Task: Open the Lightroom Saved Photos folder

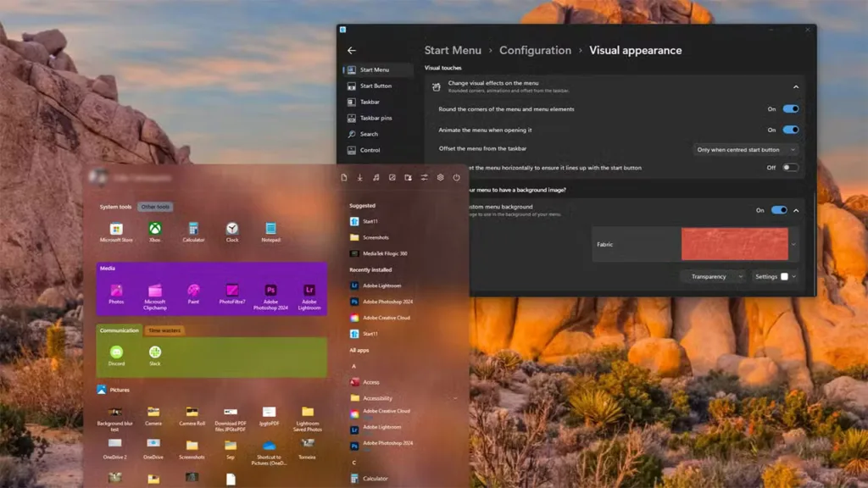Action: pos(307,419)
